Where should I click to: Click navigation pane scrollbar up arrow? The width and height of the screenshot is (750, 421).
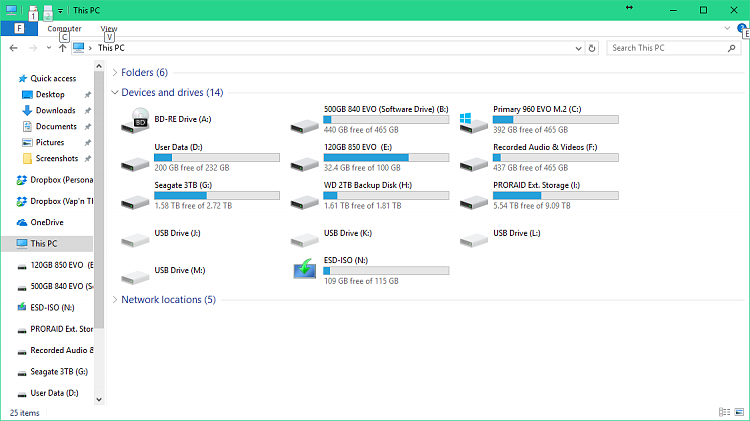[x=99, y=66]
